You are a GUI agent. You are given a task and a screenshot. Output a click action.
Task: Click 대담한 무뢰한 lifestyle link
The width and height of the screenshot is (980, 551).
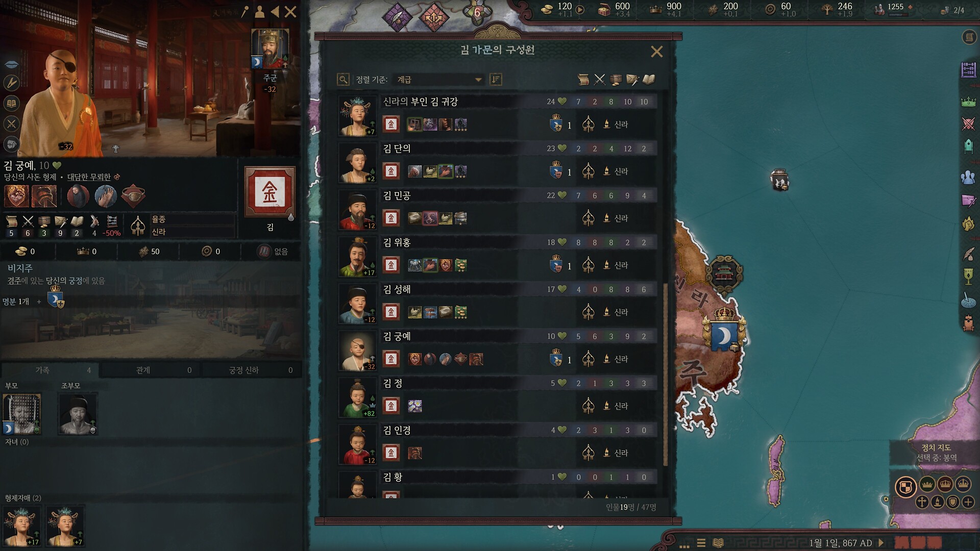point(89,177)
